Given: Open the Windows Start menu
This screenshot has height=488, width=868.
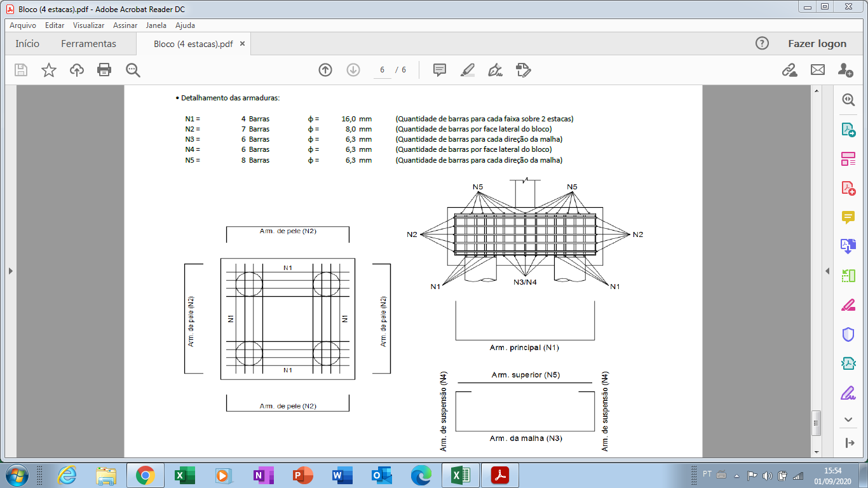Looking at the screenshot, I should coord(17,475).
